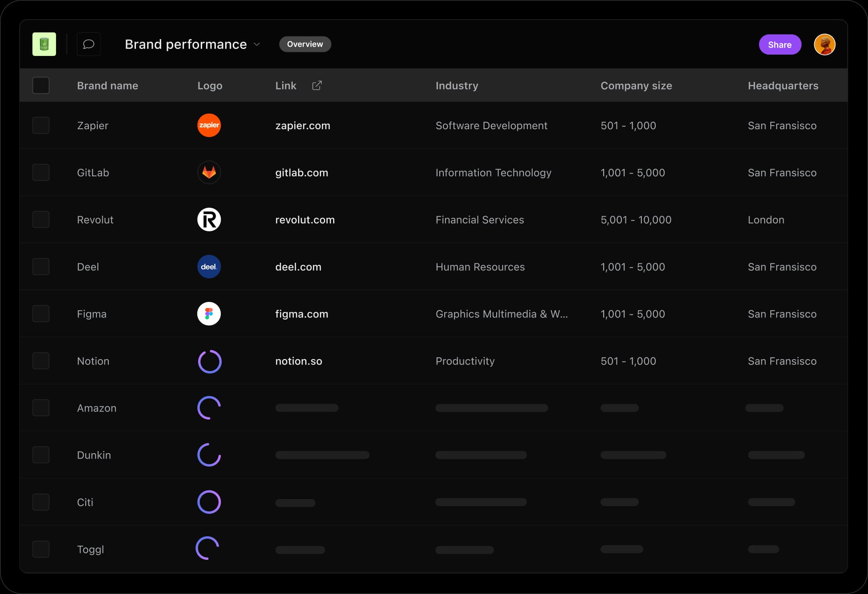This screenshot has width=868, height=594.
Task: Open the gitlab.com link
Action: point(302,173)
